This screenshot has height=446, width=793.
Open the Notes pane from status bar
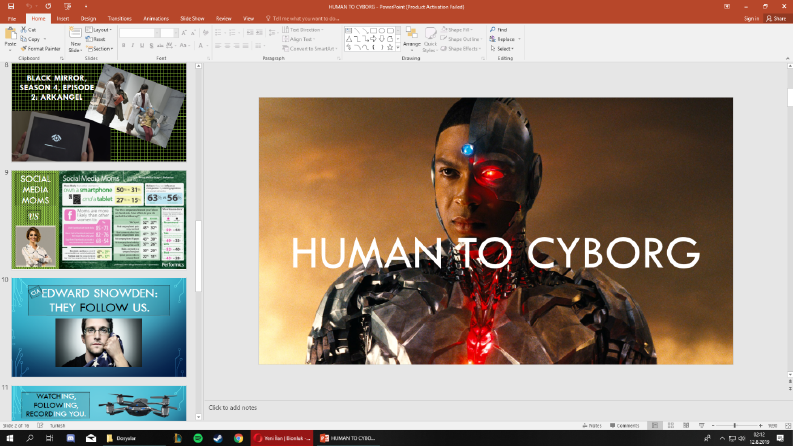point(592,426)
